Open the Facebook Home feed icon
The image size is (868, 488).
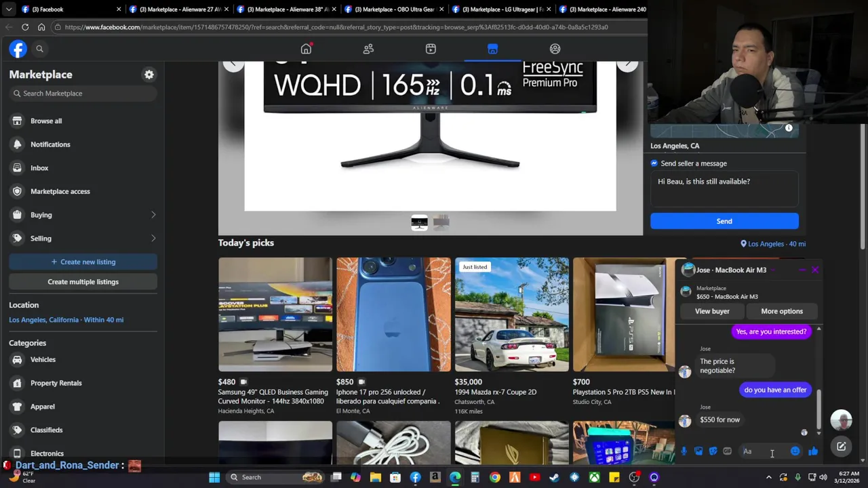click(306, 49)
